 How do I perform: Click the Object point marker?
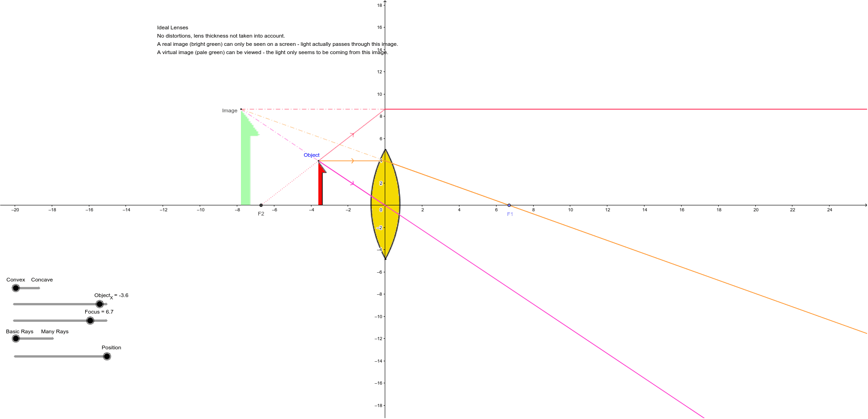pos(318,160)
